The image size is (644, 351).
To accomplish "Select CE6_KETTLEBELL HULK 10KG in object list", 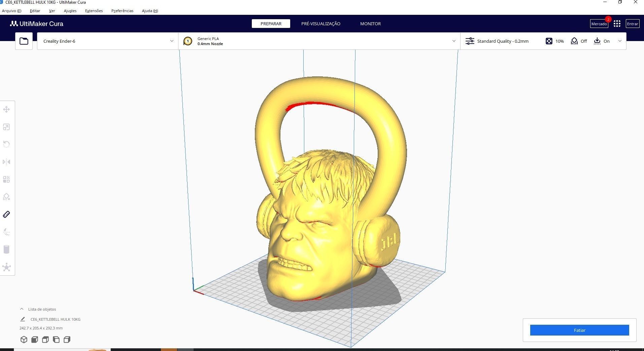I will (x=56, y=319).
